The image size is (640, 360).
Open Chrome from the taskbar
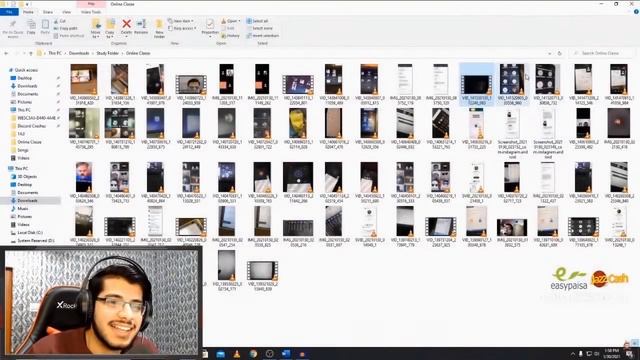(253, 354)
